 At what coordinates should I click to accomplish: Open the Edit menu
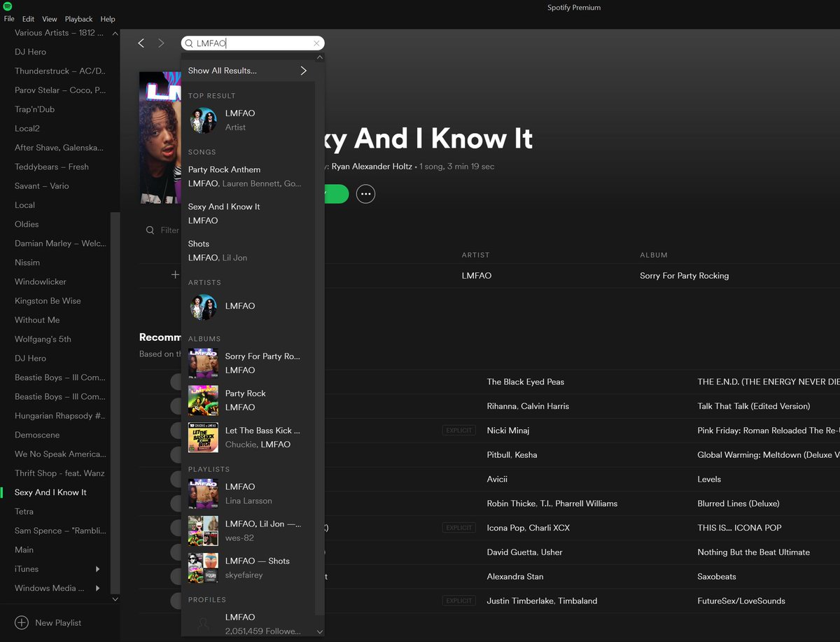click(x=28, y=19)
